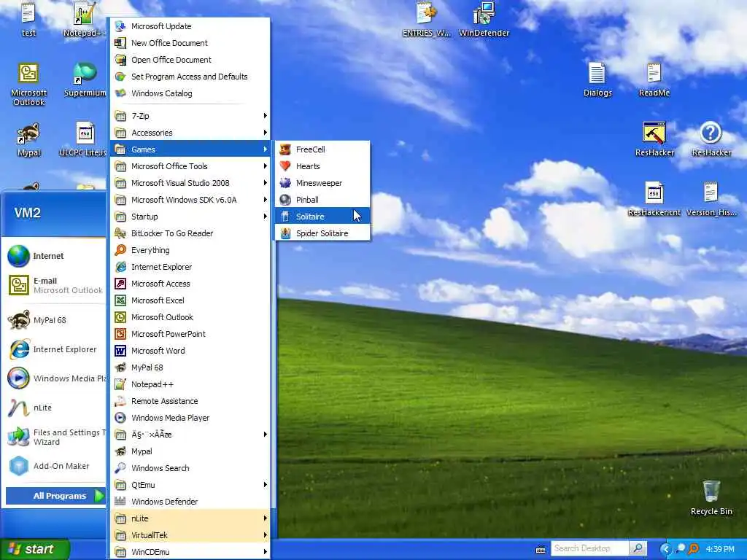Screen dimensions: 747x560
Task: Open Internet Explorer in All Programs list
Action: 190,267
